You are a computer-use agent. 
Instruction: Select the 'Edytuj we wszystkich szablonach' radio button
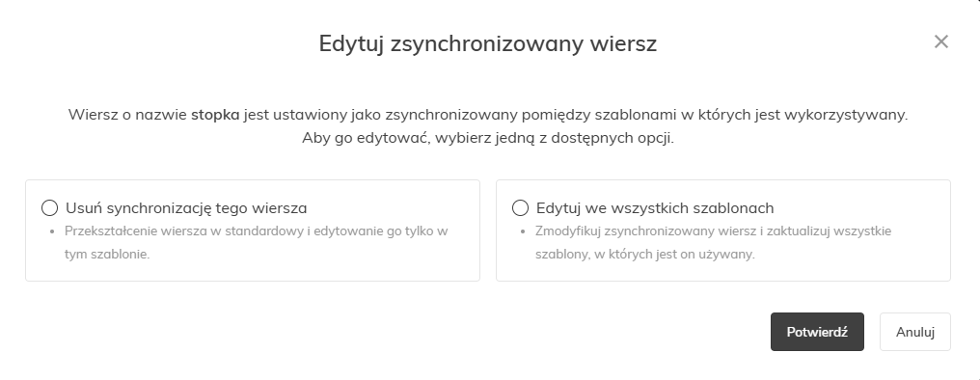point(520,208)
